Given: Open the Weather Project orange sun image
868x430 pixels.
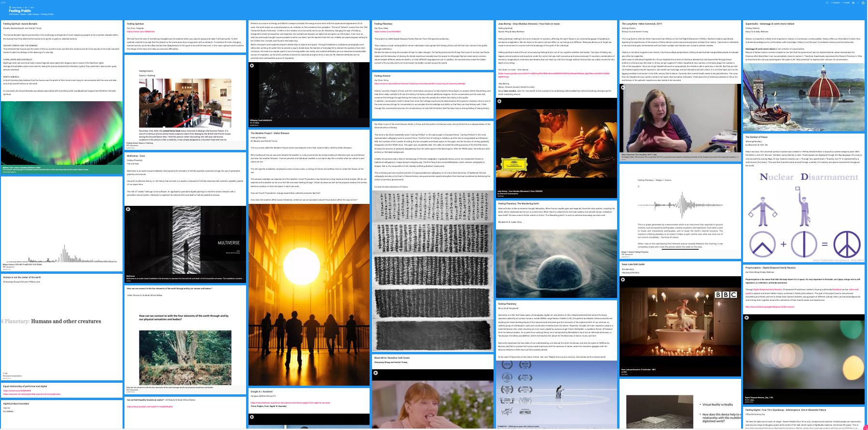Looking at the screenshot, I should pos(309,294).
